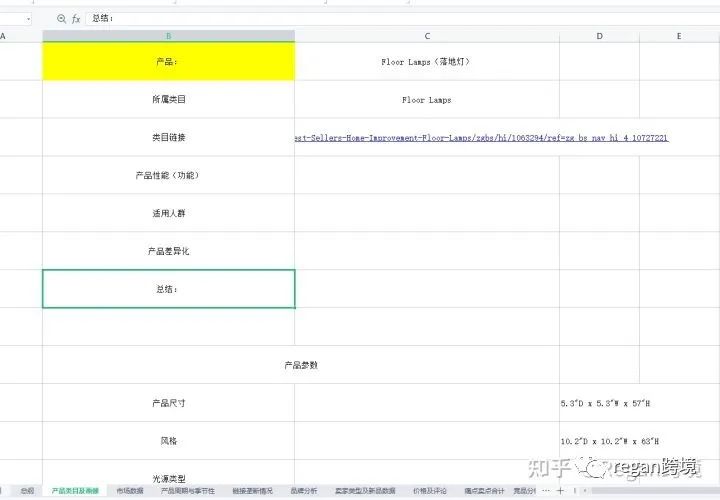Open the Best-Sellers Floor-Lamps hyperlink
Image resolution: width=720 pixels, height=500 pixels.
pos(481,138)
